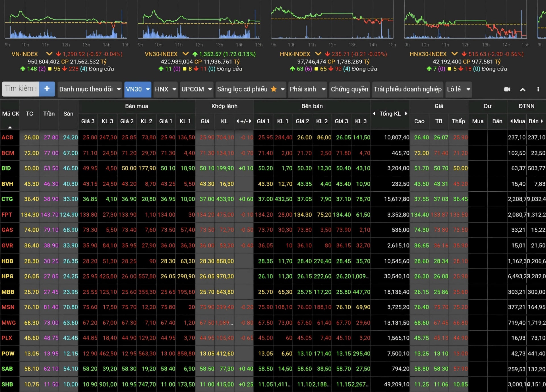546x392 pixels.
Task: Click the plus add-symbol button
Action: (x=47, y=89)
